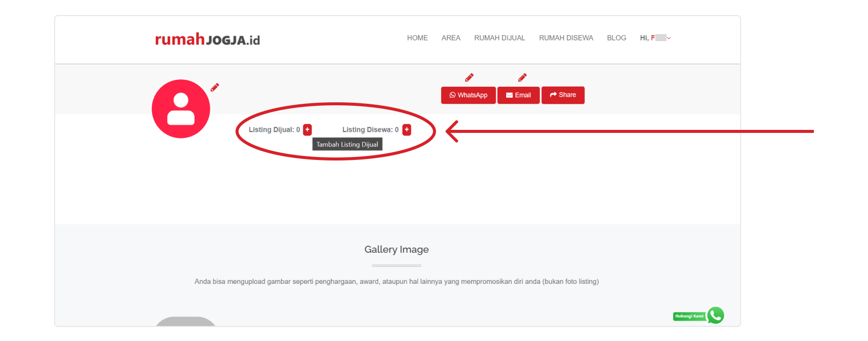Go to the AREA menu
868x341 pixels.
coord(451,38)
